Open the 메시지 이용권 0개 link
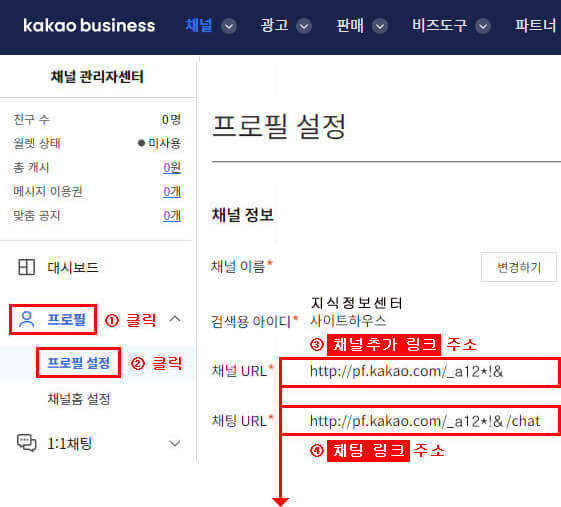561x507 pixels. tap(172, 192)
